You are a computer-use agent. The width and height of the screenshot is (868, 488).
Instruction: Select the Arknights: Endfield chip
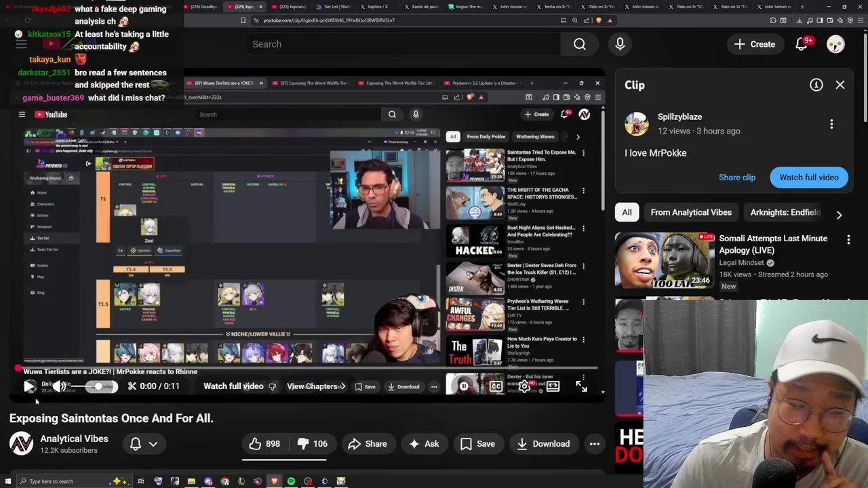click(785, 212)
